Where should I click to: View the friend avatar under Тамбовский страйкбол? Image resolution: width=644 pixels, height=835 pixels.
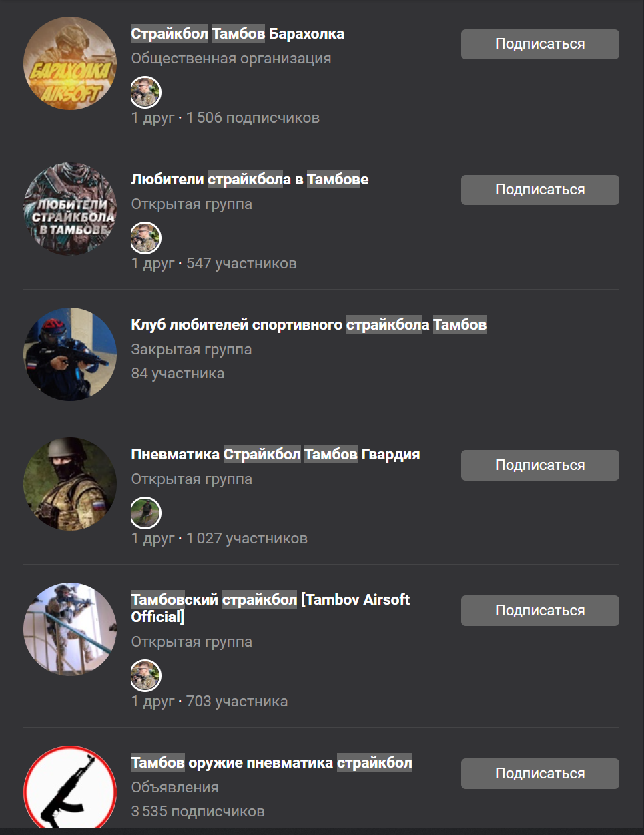(x=145, y=675)
